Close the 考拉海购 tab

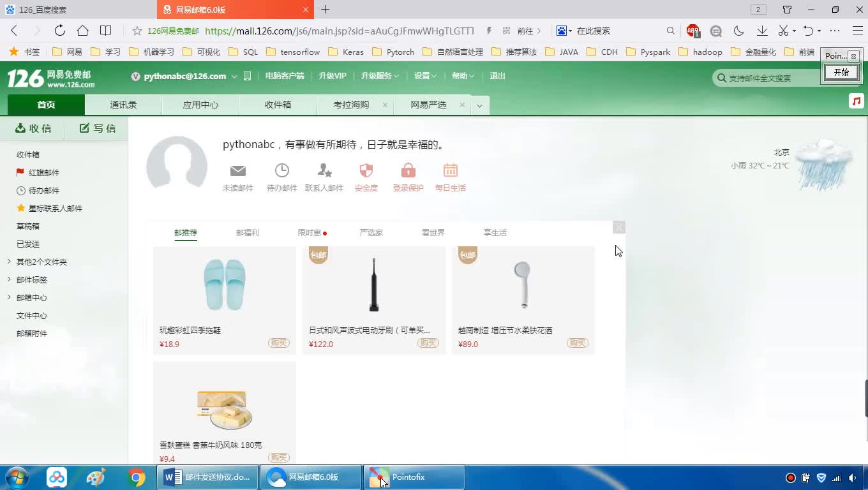pos(385,105)
